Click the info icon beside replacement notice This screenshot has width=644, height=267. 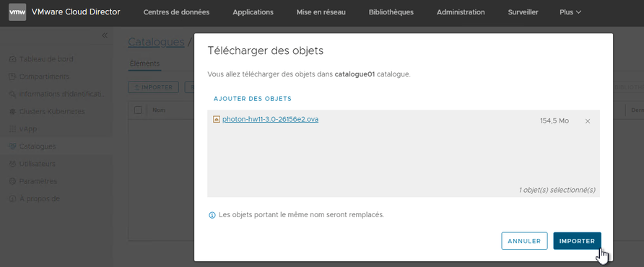pos(212,215)
